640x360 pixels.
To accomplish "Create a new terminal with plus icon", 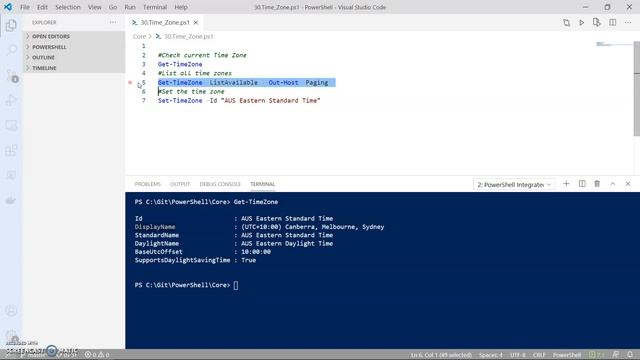I will pos(566,184).
